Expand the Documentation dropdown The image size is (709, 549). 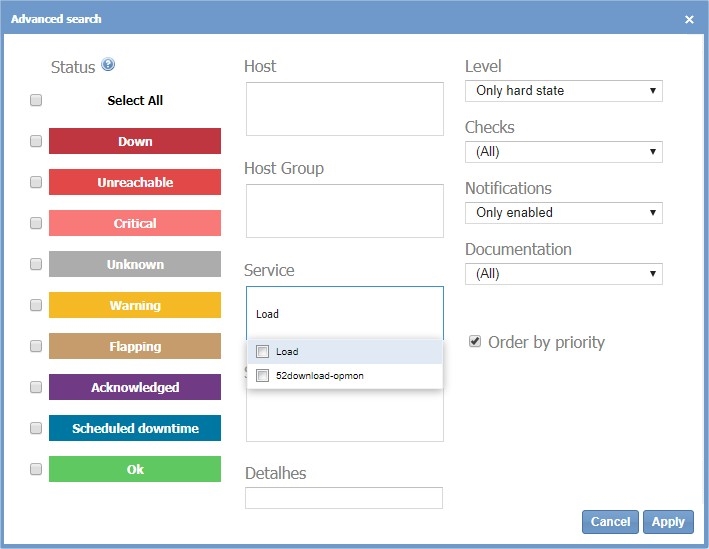pyautogui.click(x=563, y=274)
